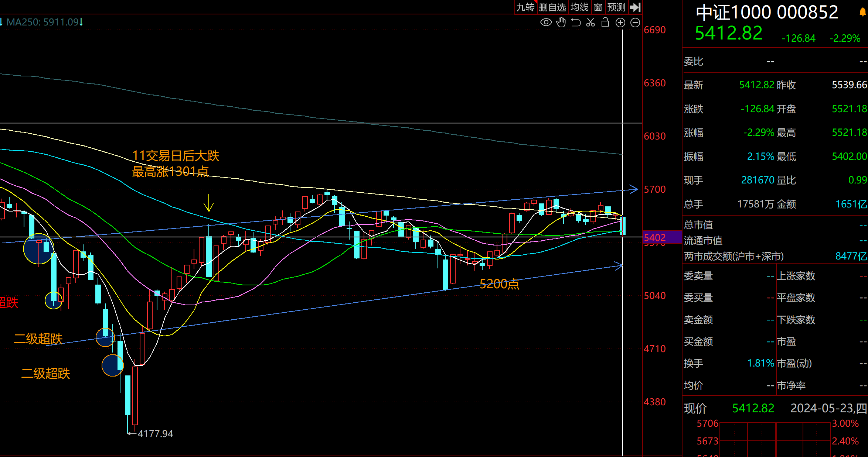This screenshot has height=457, width=868.
Task: Open the 窗 window menu
Action: tap(598, 7)
